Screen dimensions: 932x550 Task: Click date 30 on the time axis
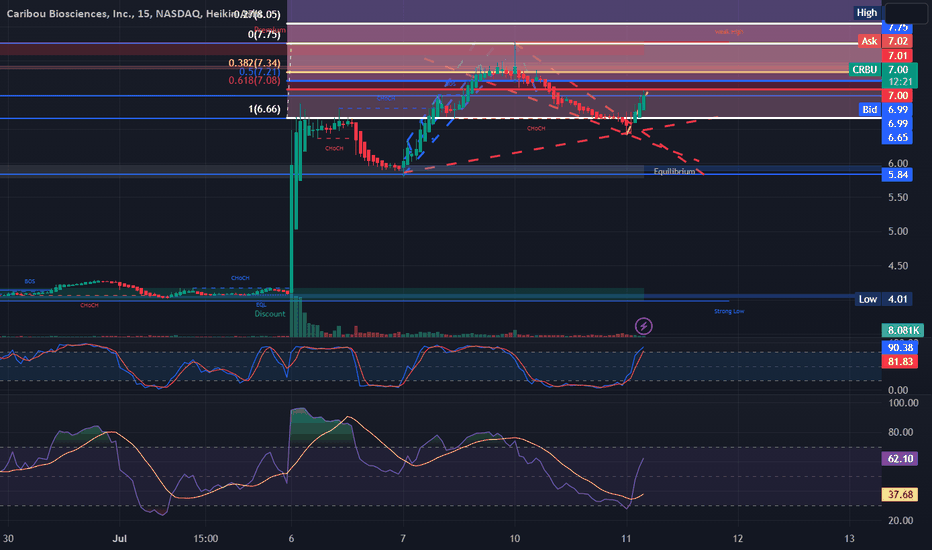click(8, 538)
